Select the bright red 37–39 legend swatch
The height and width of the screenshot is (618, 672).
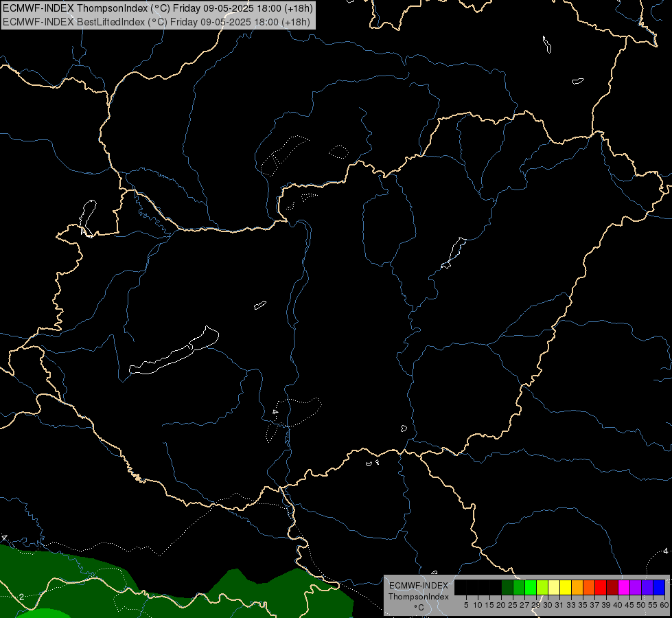tap(601, 587)
